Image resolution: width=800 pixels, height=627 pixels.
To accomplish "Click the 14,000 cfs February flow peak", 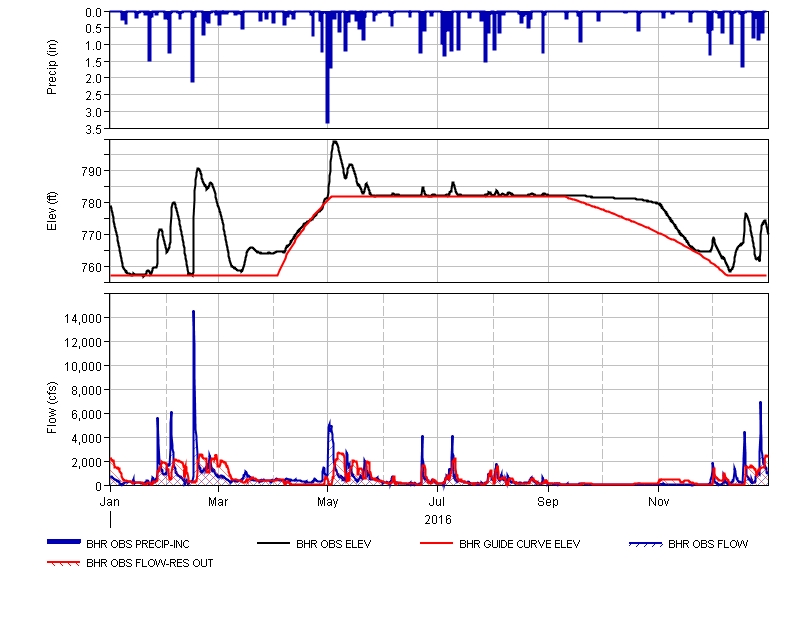I will [193, 312].
